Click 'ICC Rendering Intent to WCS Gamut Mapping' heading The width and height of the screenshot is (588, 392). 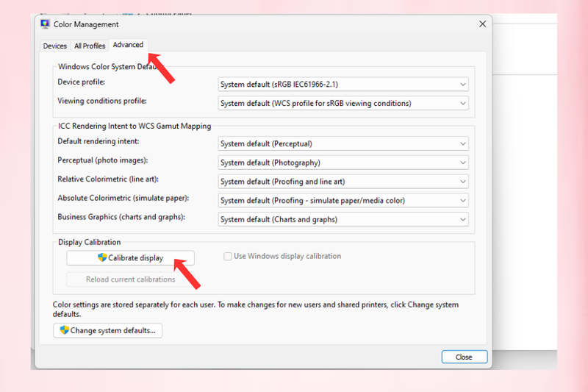pos(135,126)
